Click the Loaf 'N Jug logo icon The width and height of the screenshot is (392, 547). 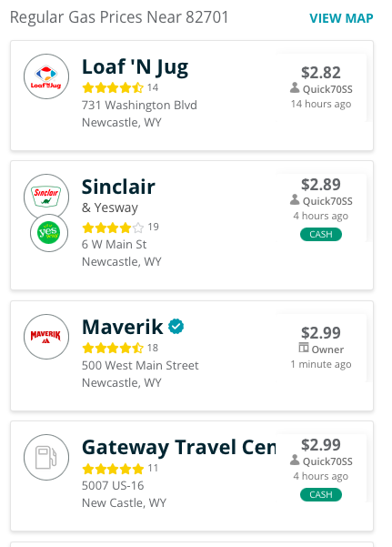[x=46, y=76]
